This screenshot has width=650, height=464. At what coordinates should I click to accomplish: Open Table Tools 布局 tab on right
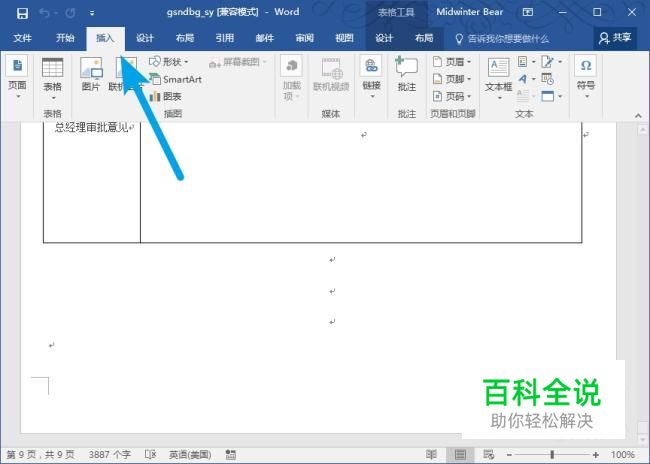(424, 38)
